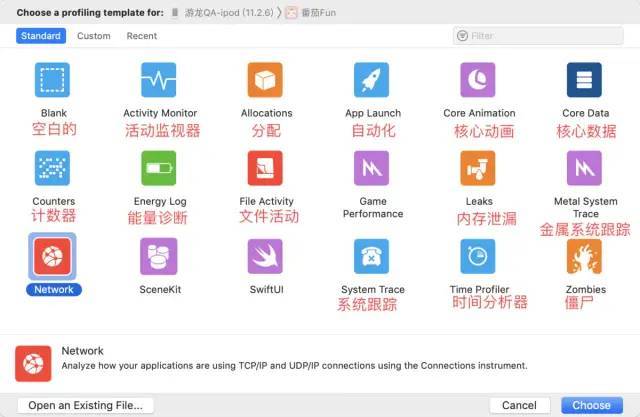Image resolution: width=640 pixels, height=417 pixels.
Task: Select the SwiftUI template icon
Action: 265,256
